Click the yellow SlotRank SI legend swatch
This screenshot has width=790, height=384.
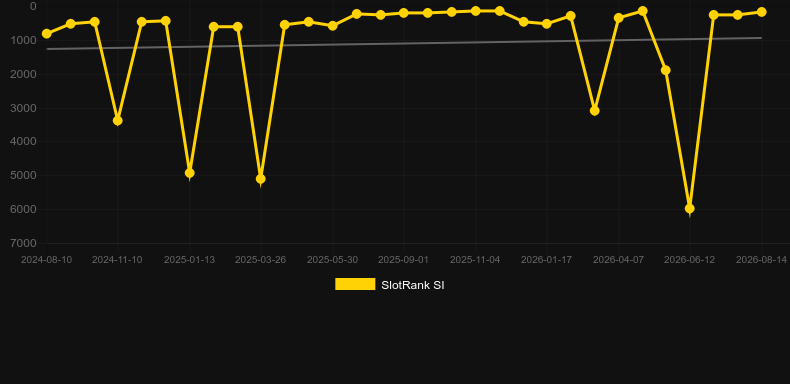coord(355,284)
